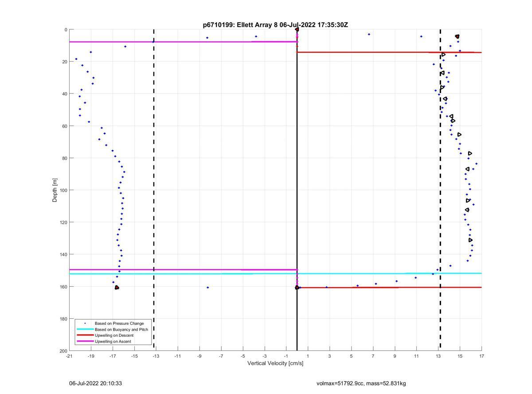Click the red marker at top right near 15 cm/s
The image size is (532, 394).
(x=457, y=36)
